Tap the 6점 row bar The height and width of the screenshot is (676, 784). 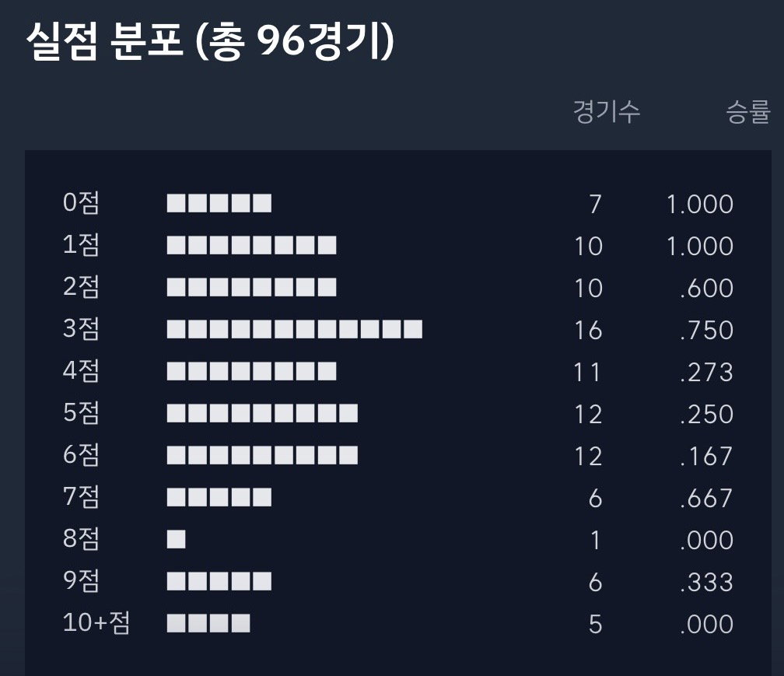262,456
